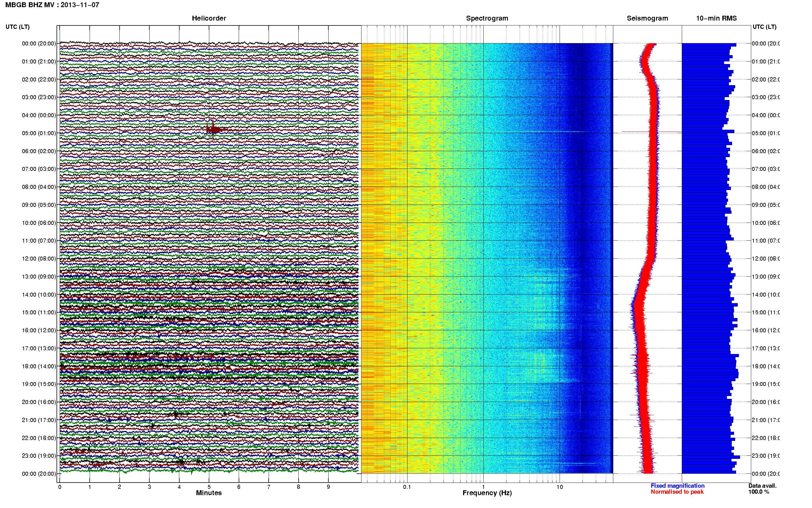
Task: Click the left 11:00 (07:00) time label
Action: click(39, 241)
